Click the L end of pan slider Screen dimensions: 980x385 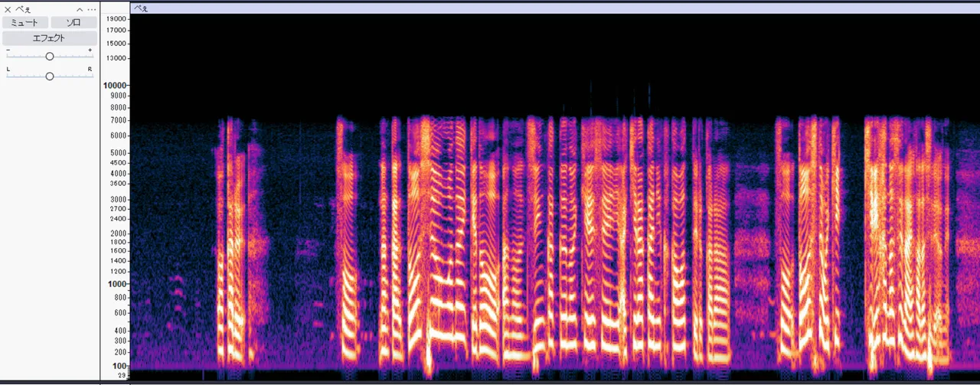[x=8, y=70]
